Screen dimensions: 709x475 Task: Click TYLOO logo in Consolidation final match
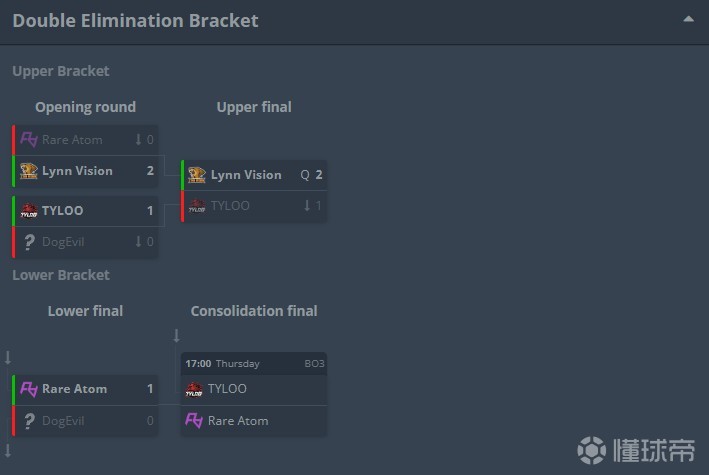point(194,389)
